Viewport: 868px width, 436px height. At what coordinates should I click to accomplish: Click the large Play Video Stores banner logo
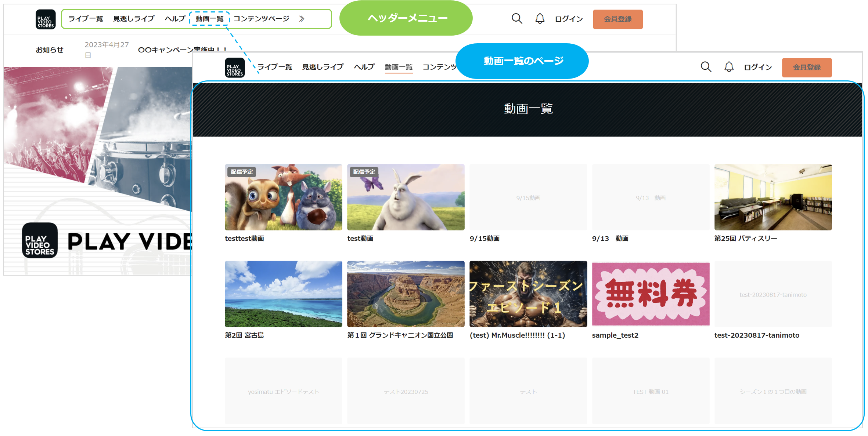pyautogui.click(x=40, y=241)
